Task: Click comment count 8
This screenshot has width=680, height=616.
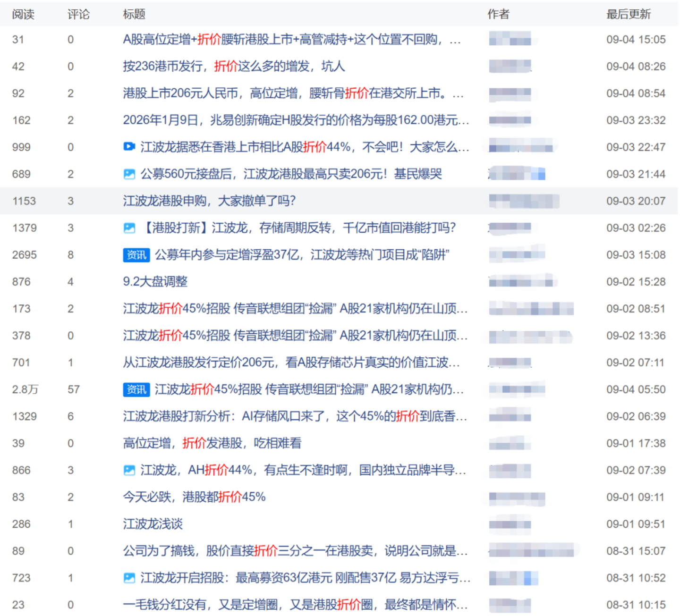Action: pyautogui.click(x=70, y=255)
